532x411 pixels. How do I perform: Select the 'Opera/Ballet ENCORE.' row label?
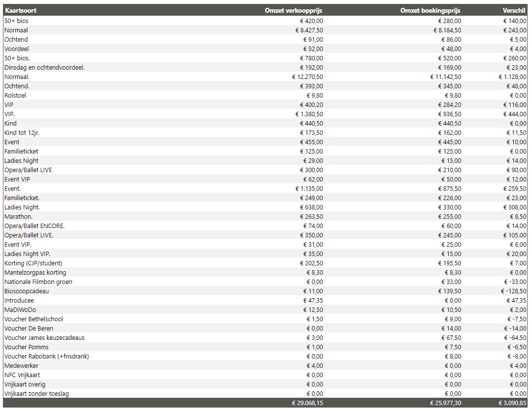point(35,226)
